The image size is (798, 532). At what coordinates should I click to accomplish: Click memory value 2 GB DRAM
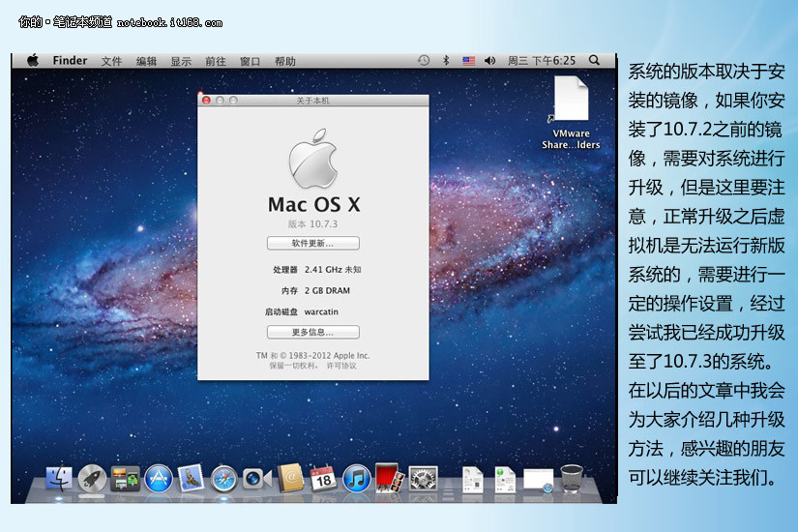tap(327, 291)
